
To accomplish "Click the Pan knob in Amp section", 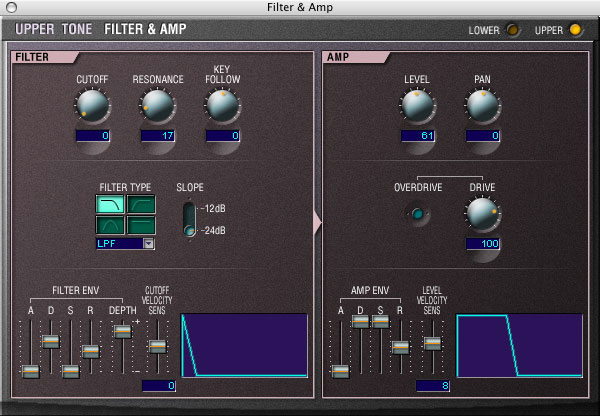I will click(x=482, y=105).
